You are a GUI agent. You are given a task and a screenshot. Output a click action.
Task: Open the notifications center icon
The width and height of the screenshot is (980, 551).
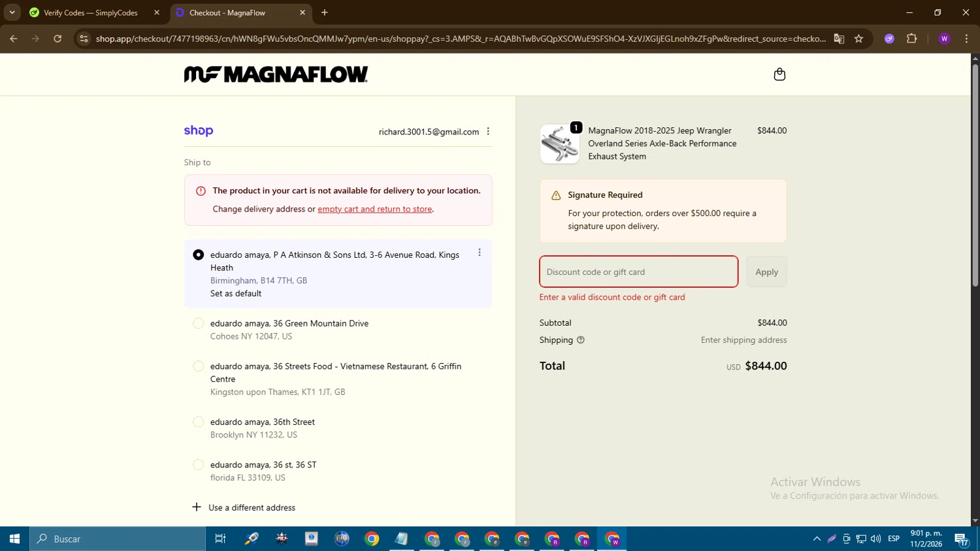pos(961,539)
